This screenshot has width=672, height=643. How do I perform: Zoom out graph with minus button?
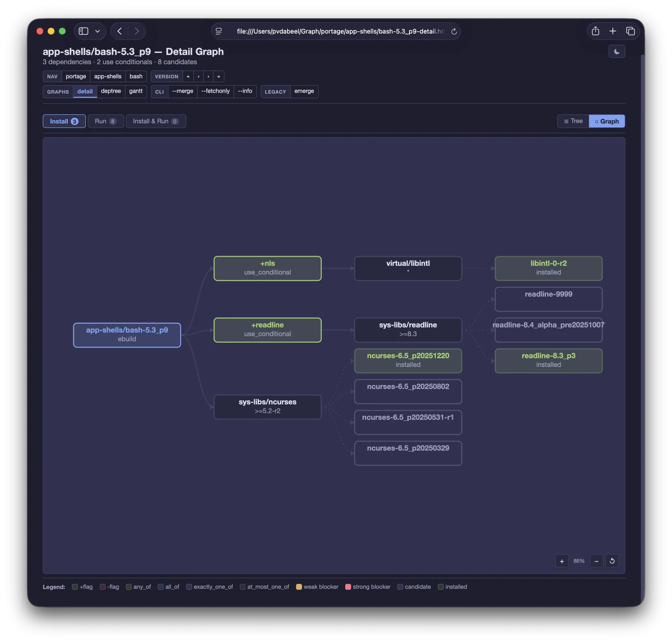(x=597, y=561)
